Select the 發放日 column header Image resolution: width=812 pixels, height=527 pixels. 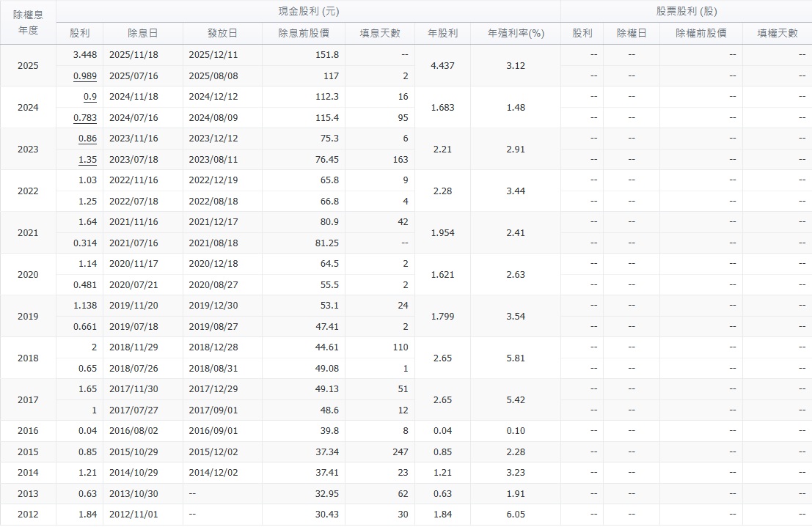pyautogui.click(x=222, y=33)
